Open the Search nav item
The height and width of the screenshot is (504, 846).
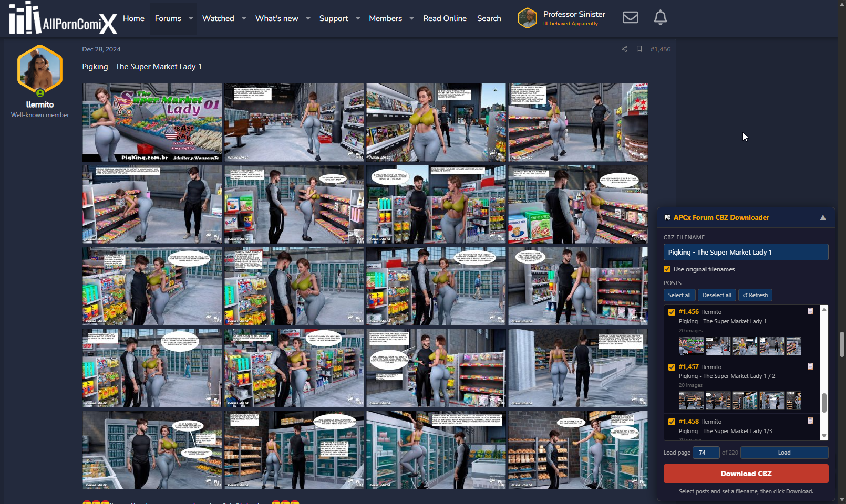tap(489, 18)
